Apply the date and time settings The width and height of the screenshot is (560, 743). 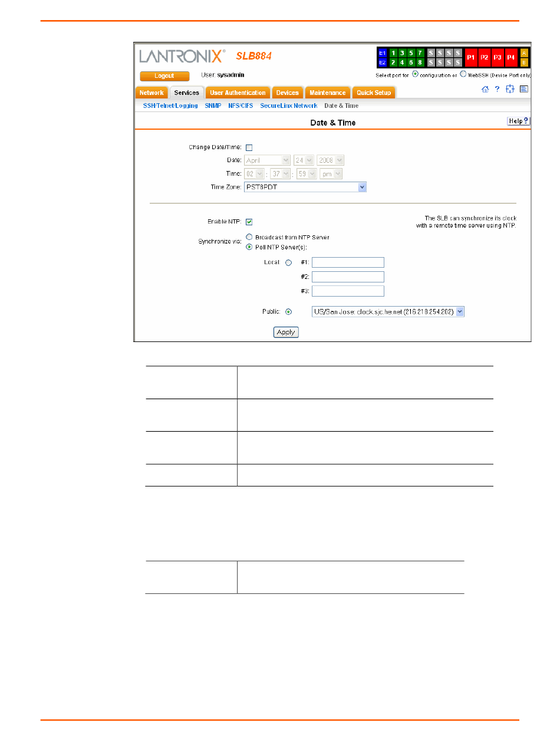(286, 333)
